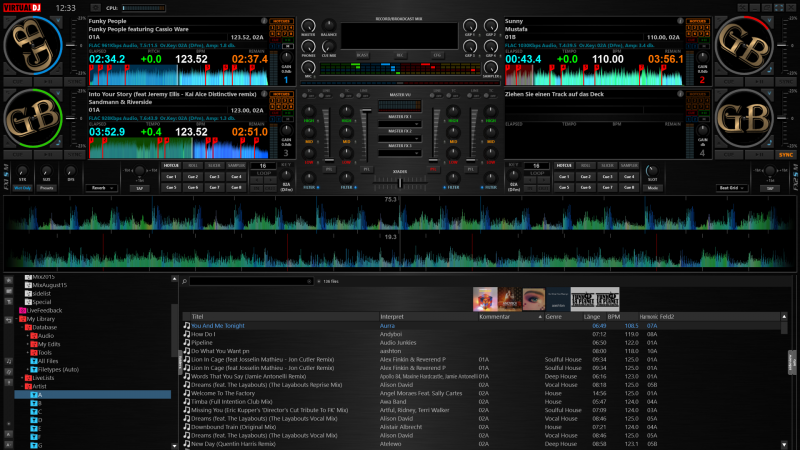Enable SYNC on deck 4
Image resolution: width=800 pixels, height=450 pixels.
pos(785,155)
